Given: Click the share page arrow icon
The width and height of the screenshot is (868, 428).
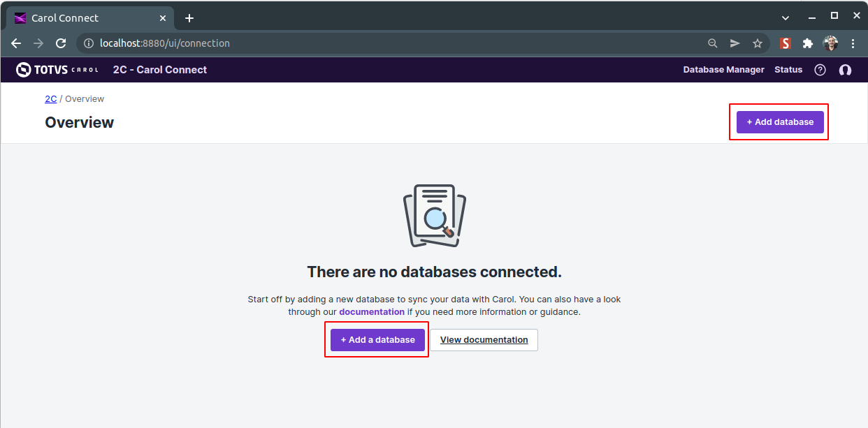Looking at the screenshot, I should [x=735, y=43].
